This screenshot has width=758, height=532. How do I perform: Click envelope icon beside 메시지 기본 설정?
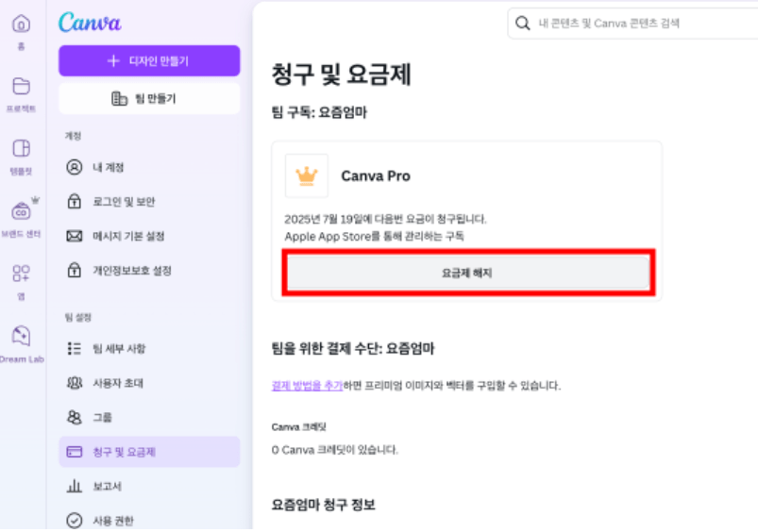click(x=74, y=236)
